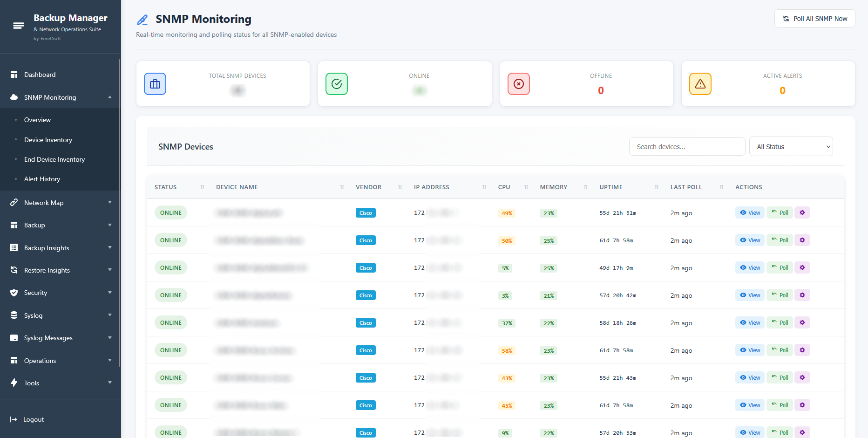
Task: View the device with 45% CPU
Action: (750, 405)
